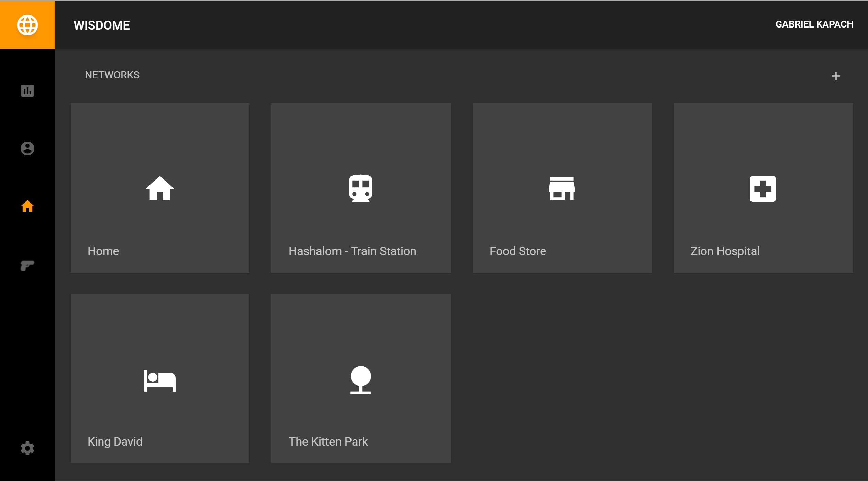The width and height of the screenshot is (868, 481).
Task: Click the NETWORKS section heading
Action: click(x=112, y=75)
